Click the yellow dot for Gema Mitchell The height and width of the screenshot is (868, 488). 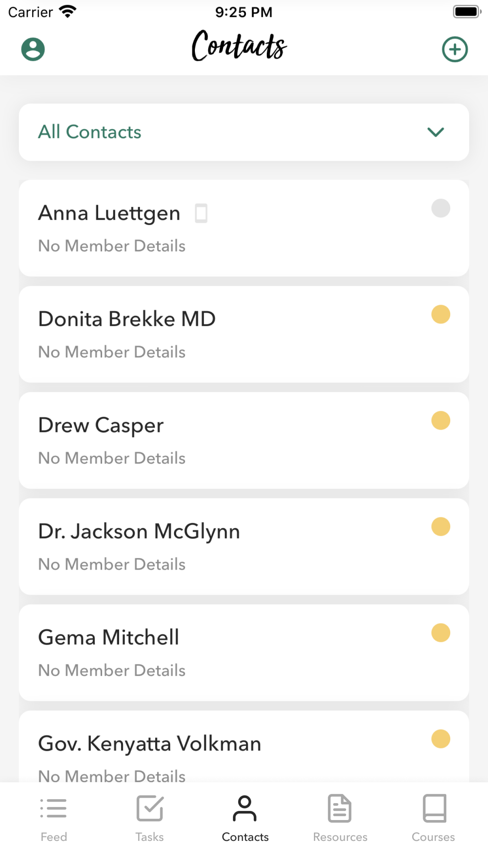click(440, 633)
